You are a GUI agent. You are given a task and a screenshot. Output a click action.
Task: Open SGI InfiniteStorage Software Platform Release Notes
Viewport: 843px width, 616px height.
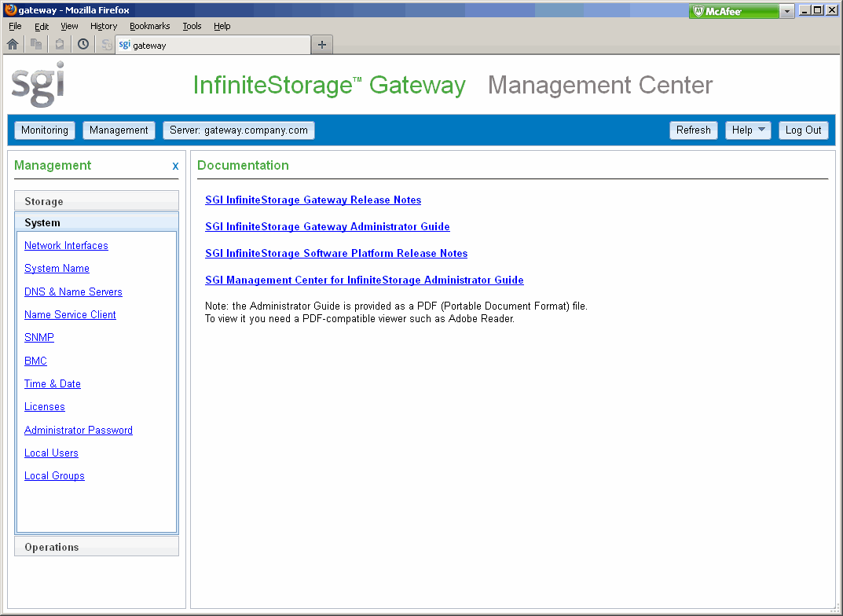pyautogui.click(x=336, y=253)
